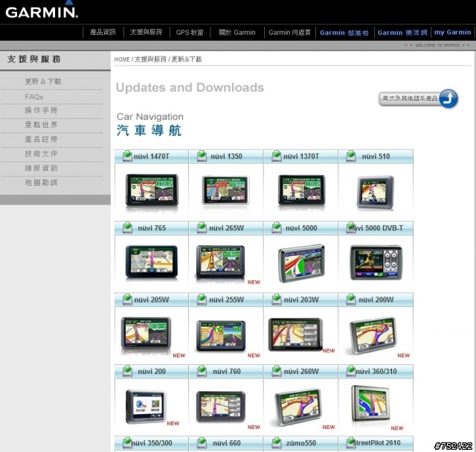Click the download icon beside nüvi 200W
Viewport: 476px width, 452px height.
[x=351, y=300]
